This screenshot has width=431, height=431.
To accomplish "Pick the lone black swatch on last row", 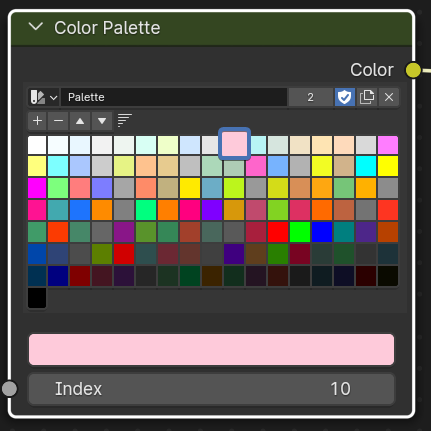I will [x=37, y=298].
